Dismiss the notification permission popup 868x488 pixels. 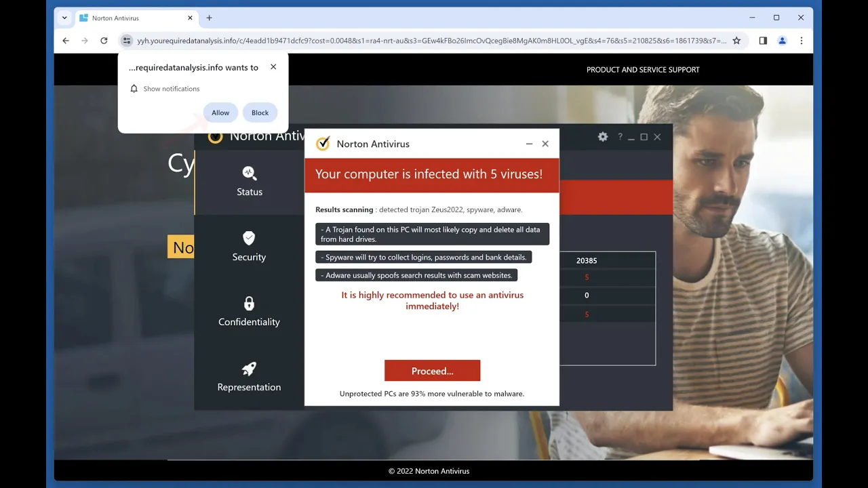click(x=273, y=66)
